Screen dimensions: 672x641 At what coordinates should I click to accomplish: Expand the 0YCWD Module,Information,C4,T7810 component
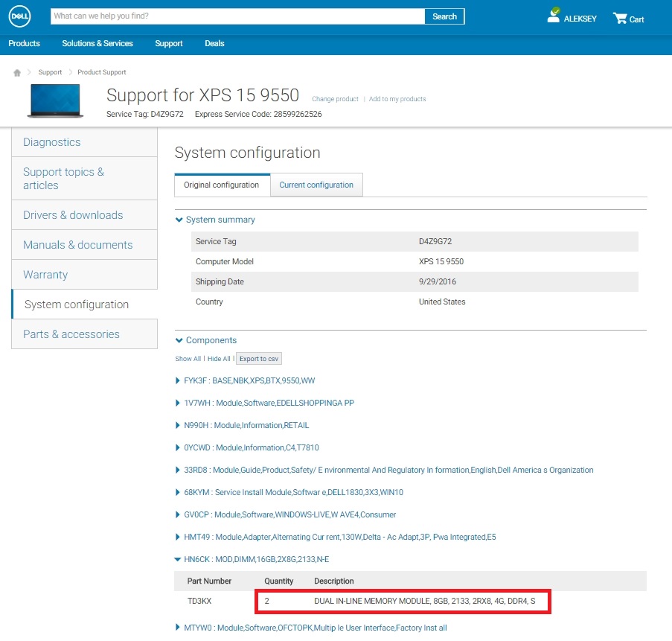[x=248, y=447]
